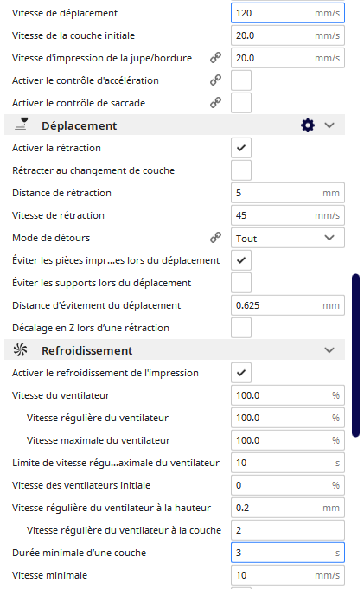Click the link icon next to Mode de détours
The width and height of the screenshot is (364, 589).
coord(215,237)
